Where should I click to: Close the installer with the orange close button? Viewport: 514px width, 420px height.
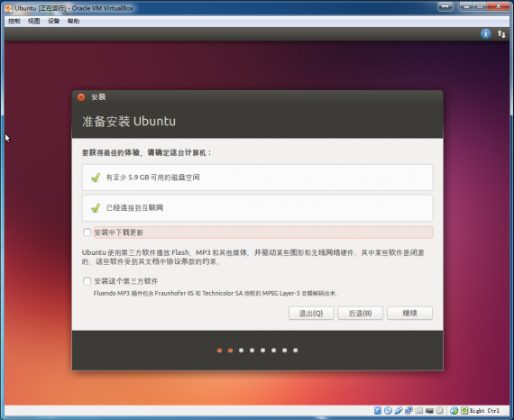(81, 97)
